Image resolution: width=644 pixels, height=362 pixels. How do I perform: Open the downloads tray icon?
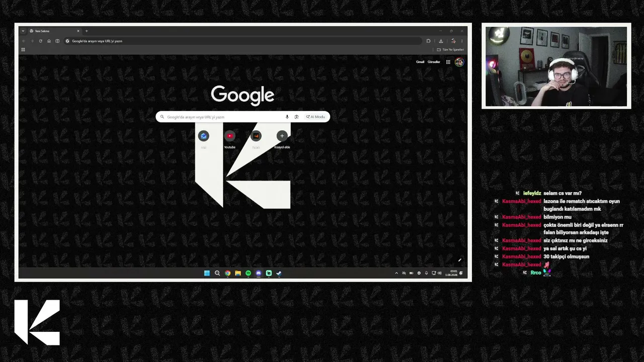pyautogui.click(x=441, y=41)
